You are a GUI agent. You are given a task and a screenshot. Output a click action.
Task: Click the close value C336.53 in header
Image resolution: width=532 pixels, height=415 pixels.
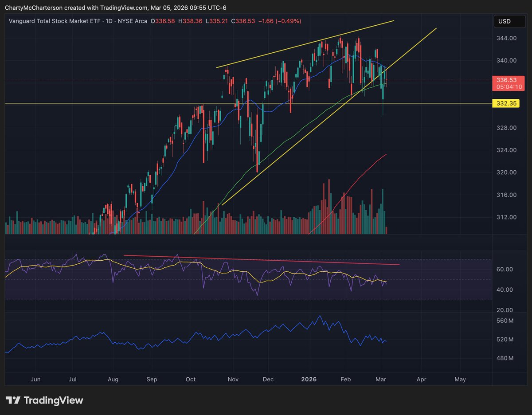point(243,21)
